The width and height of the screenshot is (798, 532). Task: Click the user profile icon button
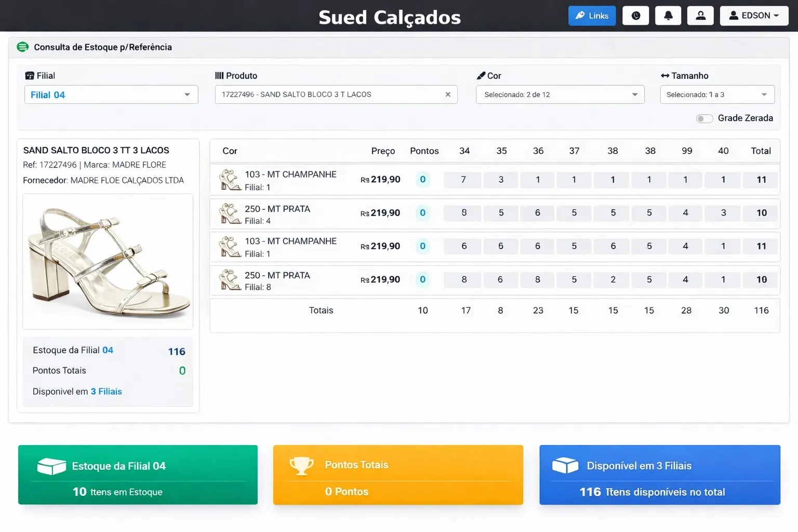coord(700,16)
